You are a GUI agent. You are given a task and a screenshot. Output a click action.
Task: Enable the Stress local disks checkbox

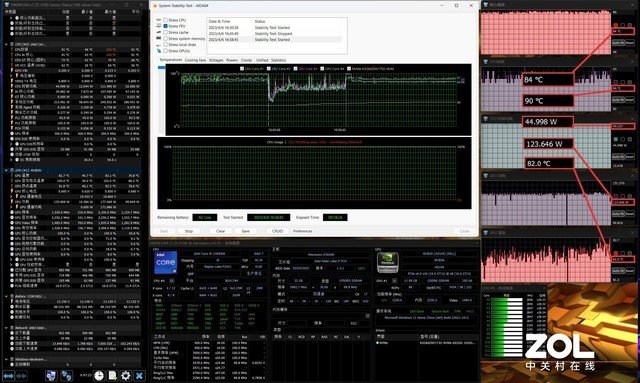pyautogui.click(x=165, y=45)
